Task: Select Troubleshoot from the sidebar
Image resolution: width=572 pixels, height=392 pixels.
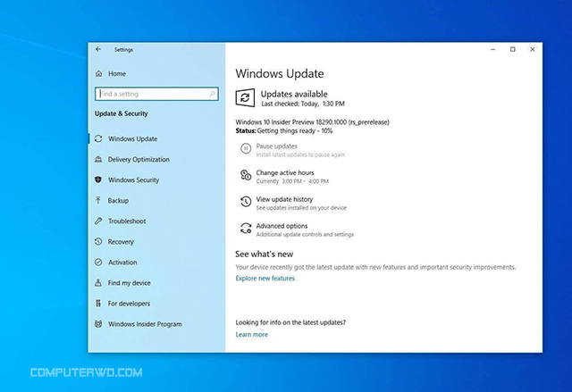Action: point(127,221)
